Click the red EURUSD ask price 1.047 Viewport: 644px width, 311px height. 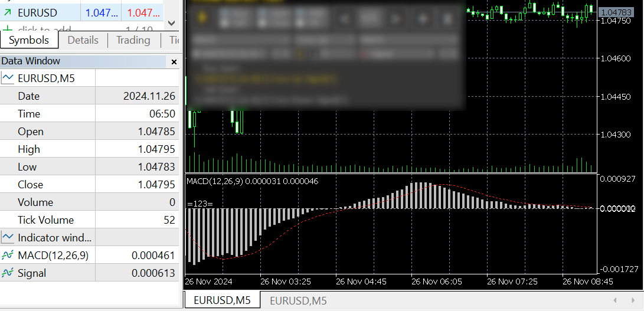click(x=143, y=13)
